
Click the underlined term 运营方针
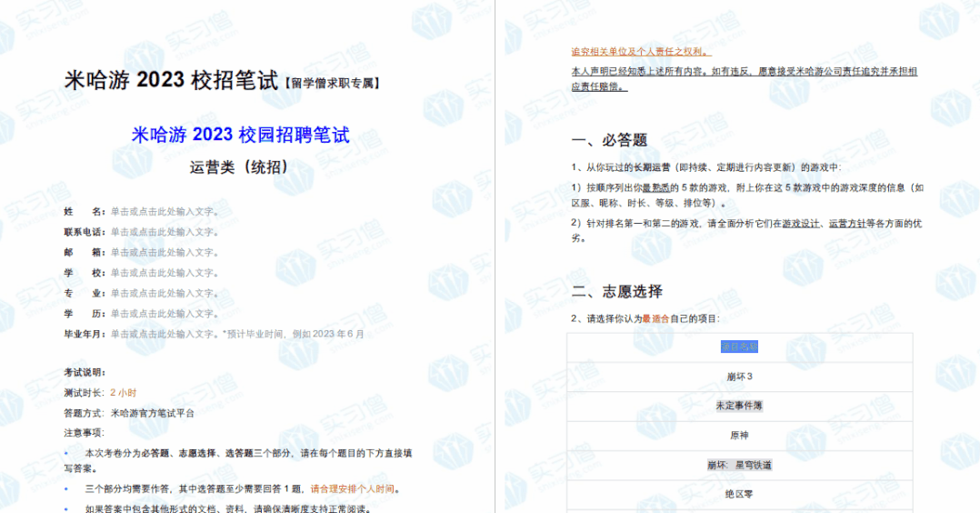click(x=847, y=224)
